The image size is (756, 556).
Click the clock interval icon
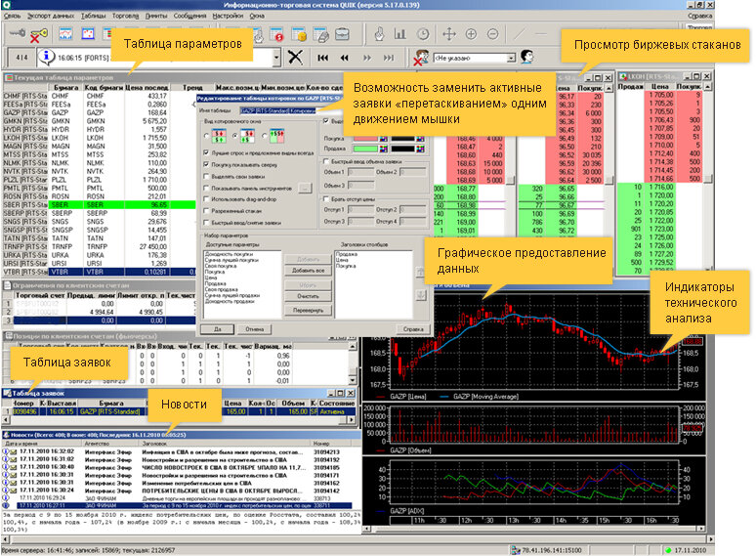(423, 34)
